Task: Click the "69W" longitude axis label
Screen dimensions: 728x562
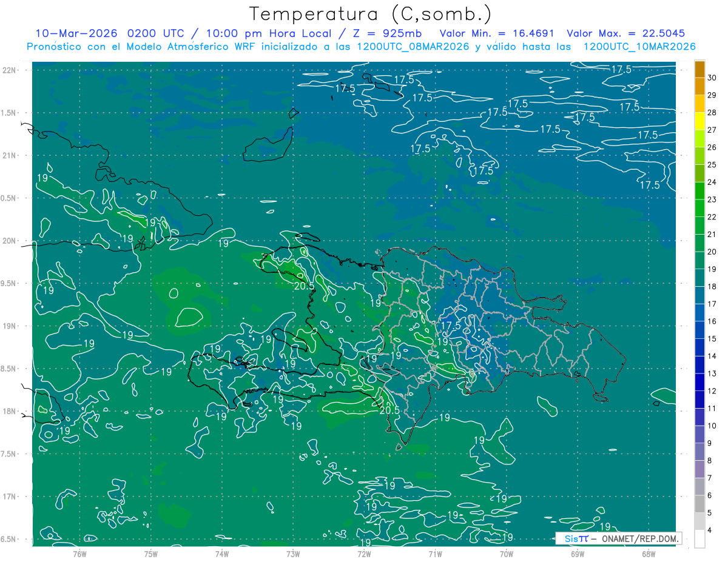Action: click(x=578, y=554)
